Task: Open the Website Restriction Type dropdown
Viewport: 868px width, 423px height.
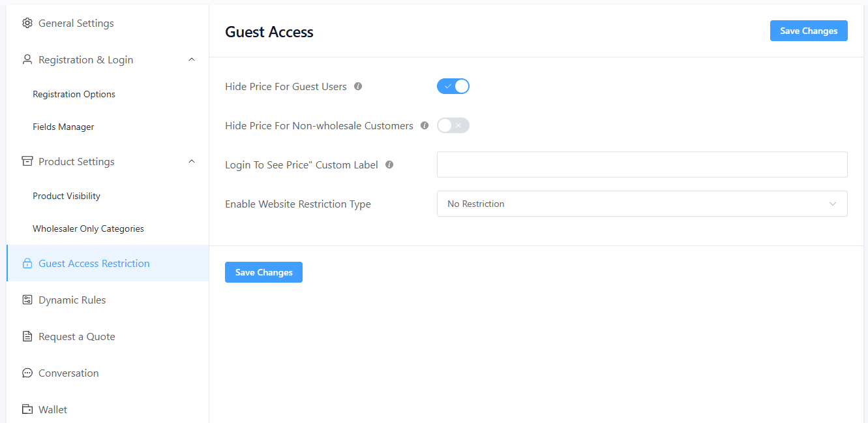Action: [x=642, y=204]
